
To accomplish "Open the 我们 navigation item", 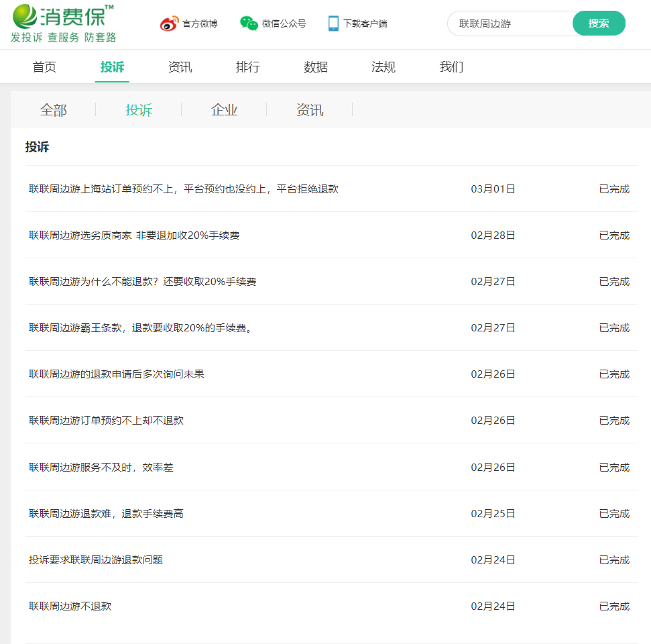I will (451, 67).
